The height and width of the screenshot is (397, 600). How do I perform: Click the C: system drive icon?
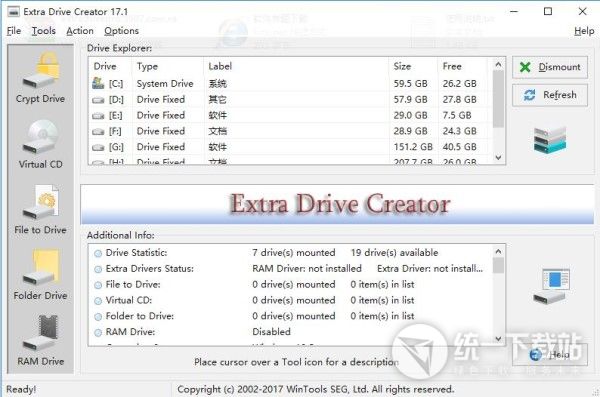point(98,83)
